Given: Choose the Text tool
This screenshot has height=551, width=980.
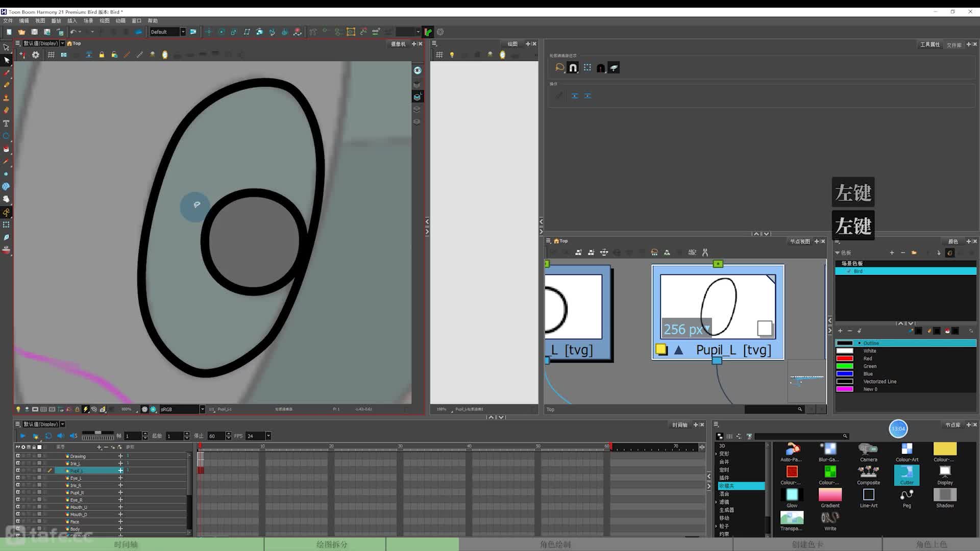Looking at the screenshot, I should coord(7,123).
